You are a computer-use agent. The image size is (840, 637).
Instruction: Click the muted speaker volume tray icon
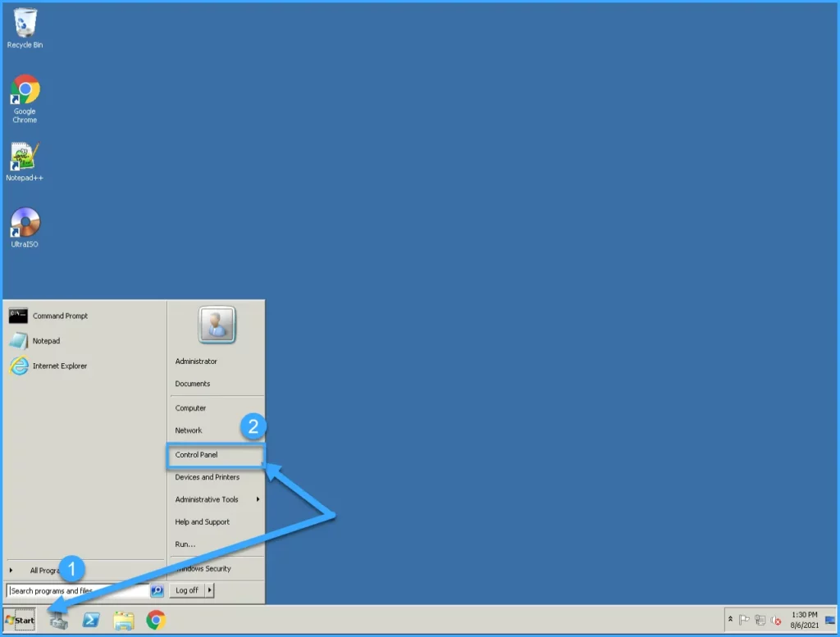[775, 620]
